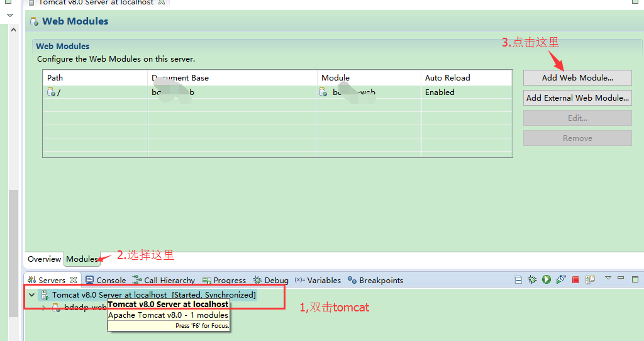Click the Add External Web Module... button

tap(577, 98)
